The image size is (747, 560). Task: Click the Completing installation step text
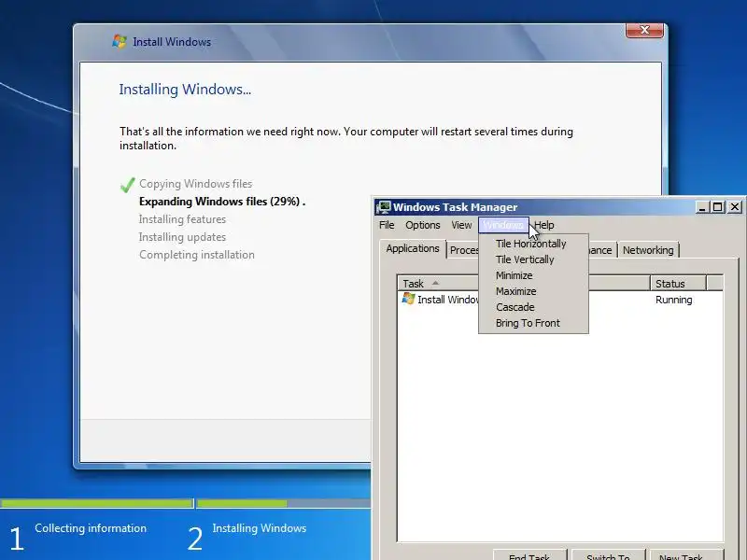tap(197, 255)
